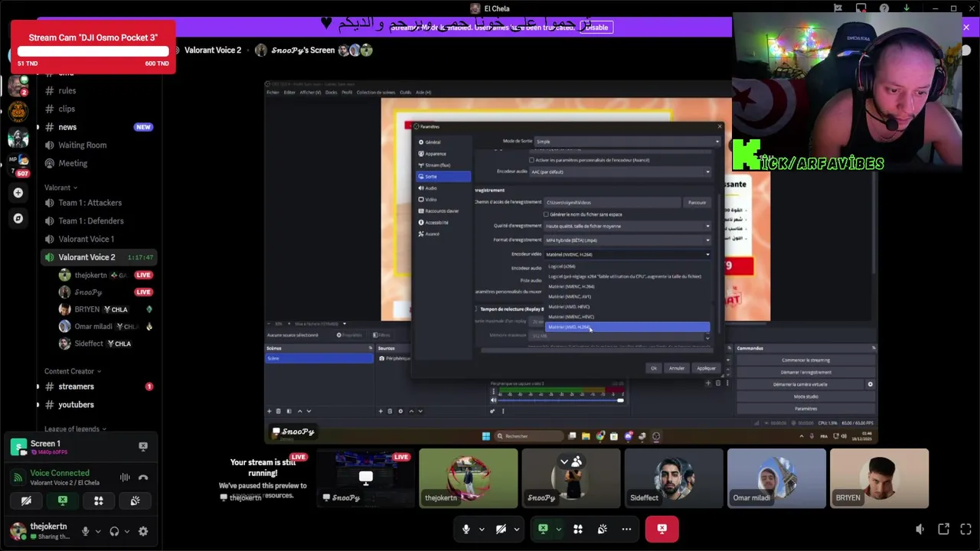Select the Valorant Voice 2 channel
Image resolution: width=980 pixels, height=551 pixels.
98,257
